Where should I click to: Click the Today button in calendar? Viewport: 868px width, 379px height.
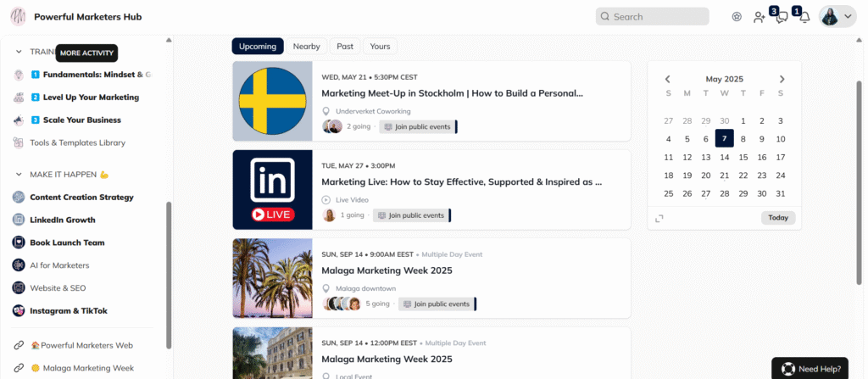tap(778, 218)
